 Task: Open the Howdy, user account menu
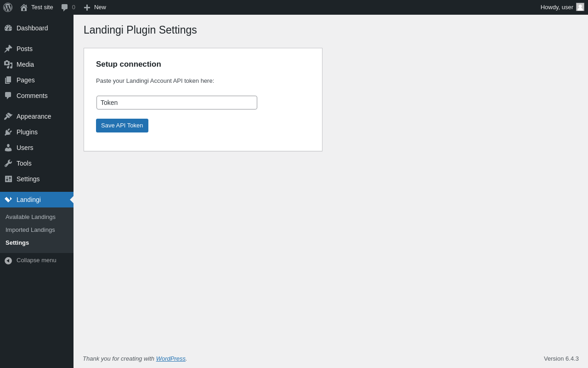[x=557, y=7]
